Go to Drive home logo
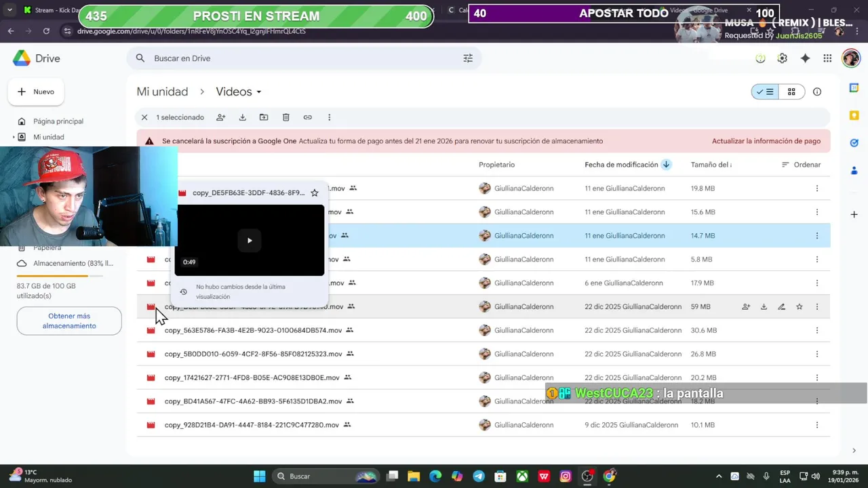 click(x=37, y=58)
